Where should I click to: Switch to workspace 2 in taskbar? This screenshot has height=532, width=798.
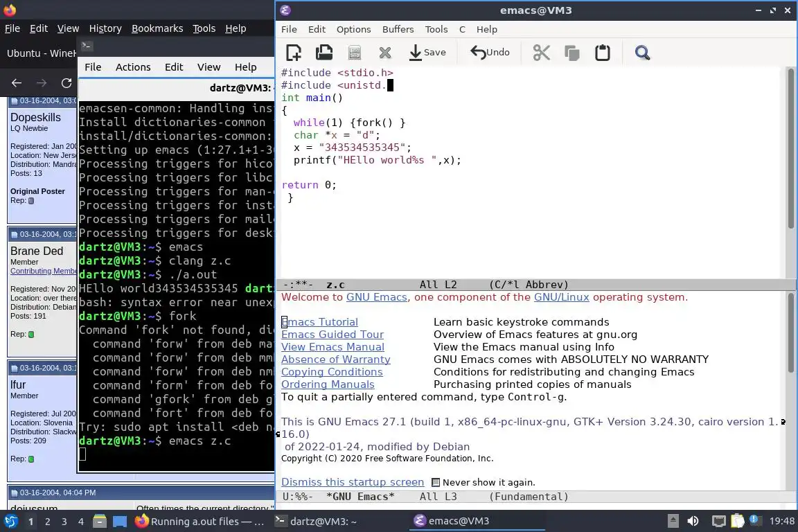(47, 522)
